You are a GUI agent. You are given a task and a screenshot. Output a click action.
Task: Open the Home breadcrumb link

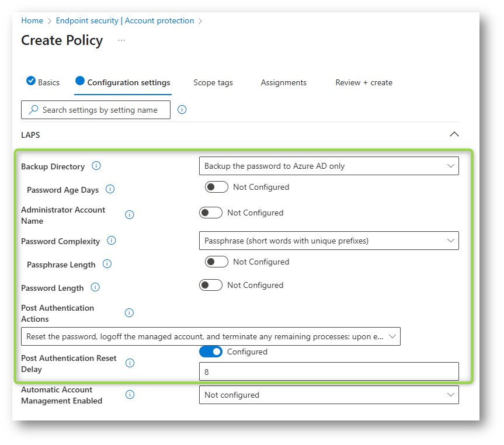32,20
